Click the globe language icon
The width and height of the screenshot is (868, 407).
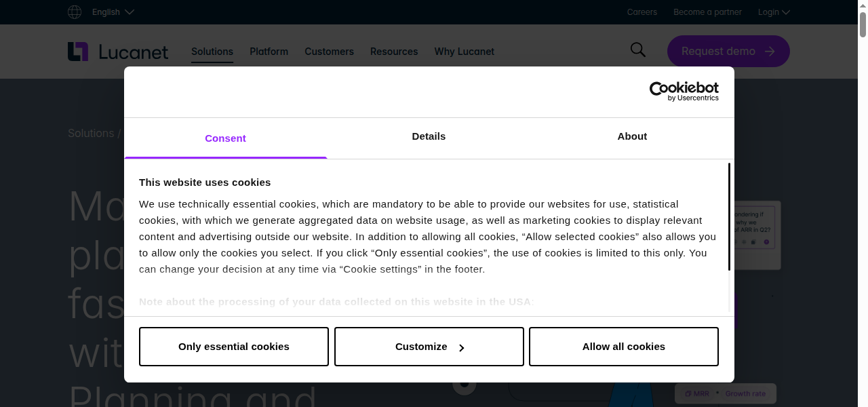click(x=75, y=12)
